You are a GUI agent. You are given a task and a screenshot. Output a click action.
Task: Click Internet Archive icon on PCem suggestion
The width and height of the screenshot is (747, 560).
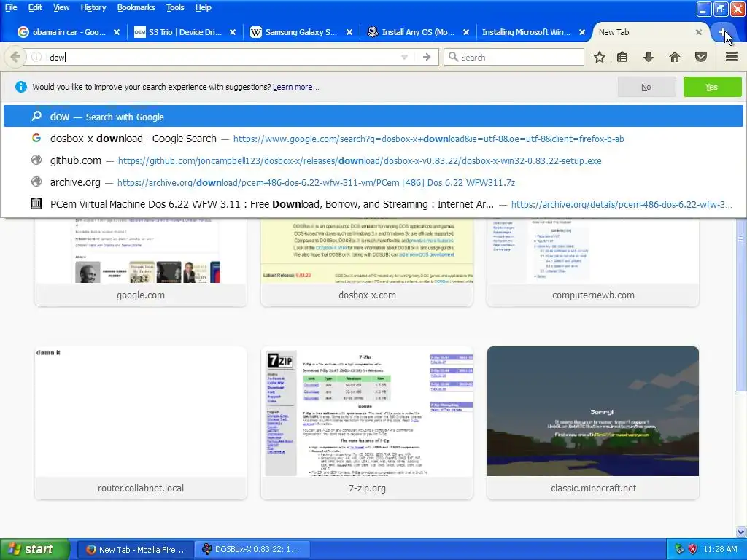tap(36, 204)
